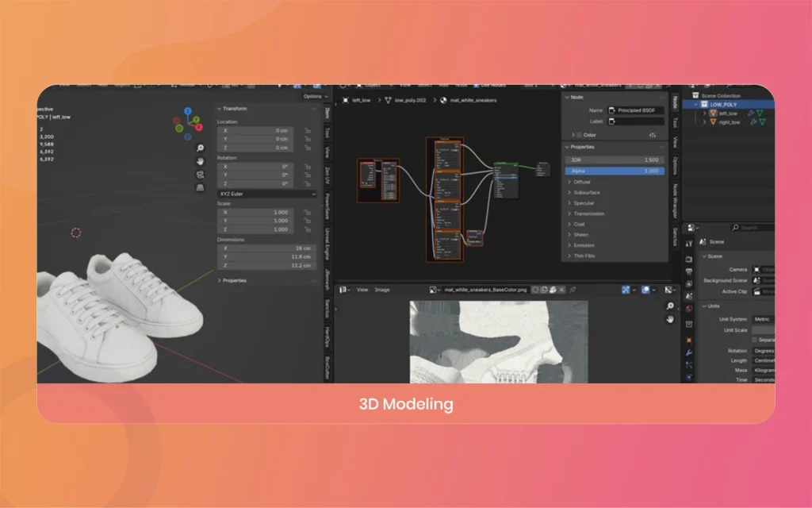Open the View Layer properties tab icon
Image resolution: width=812 pixels, height=508 pixels.
689,284
